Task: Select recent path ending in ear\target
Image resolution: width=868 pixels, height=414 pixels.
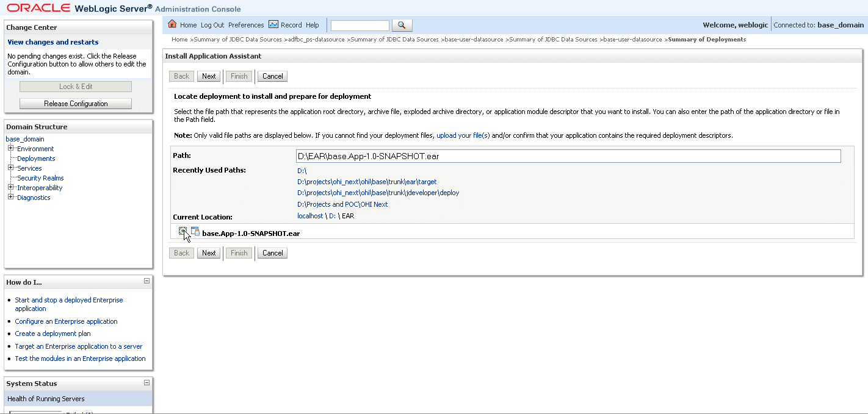Action: tap(367, 182)
